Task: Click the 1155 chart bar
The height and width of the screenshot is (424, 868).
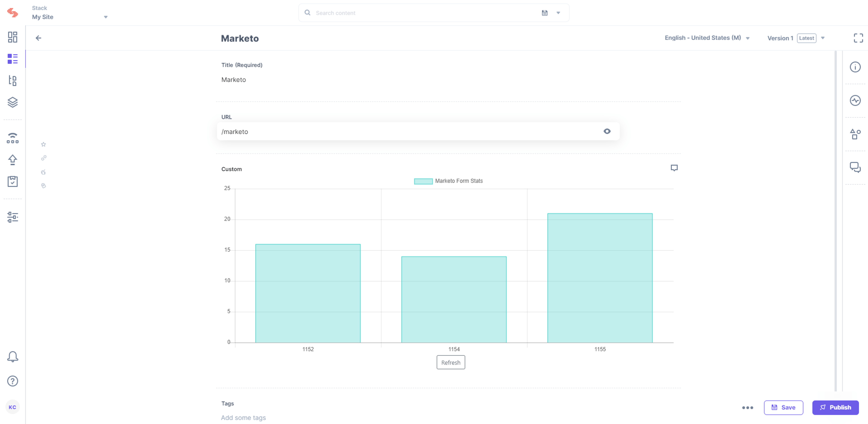Action: click(600, 278)
